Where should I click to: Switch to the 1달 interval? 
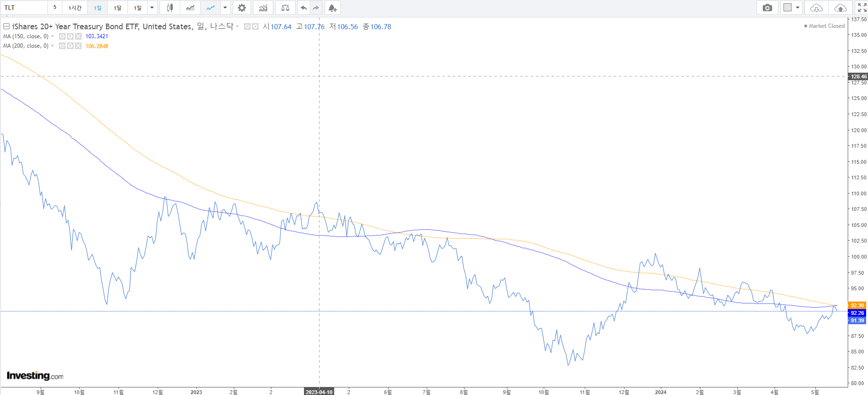(118, 8)
